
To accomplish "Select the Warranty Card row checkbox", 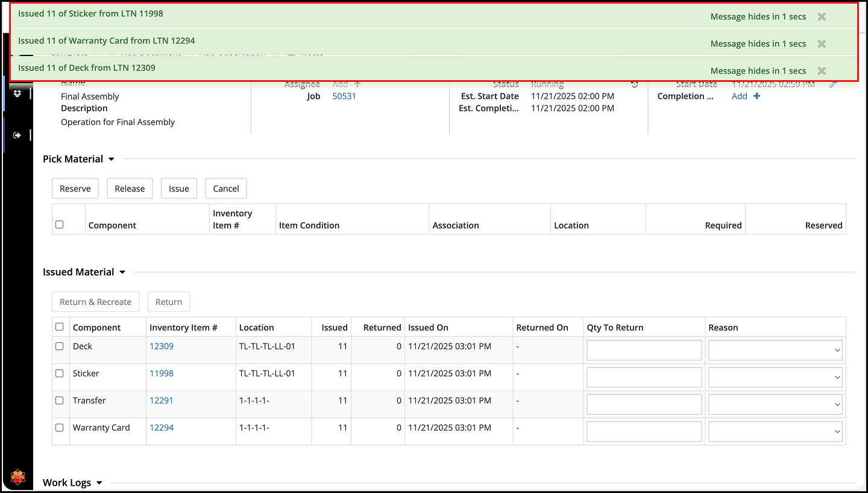I will pos(59,427).
